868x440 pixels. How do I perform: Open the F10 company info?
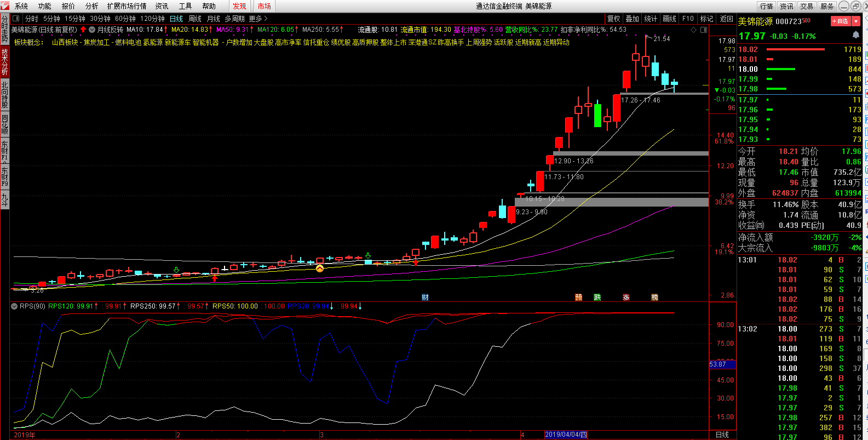[x=688, y=19]
